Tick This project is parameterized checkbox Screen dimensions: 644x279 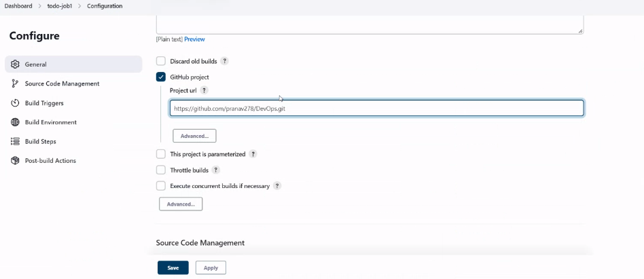click(160, 154)
